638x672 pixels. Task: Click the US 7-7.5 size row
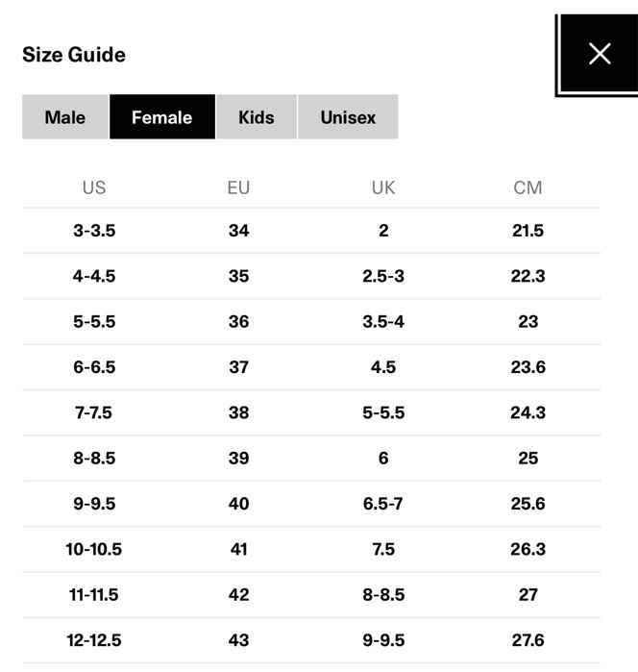(94, 412)
